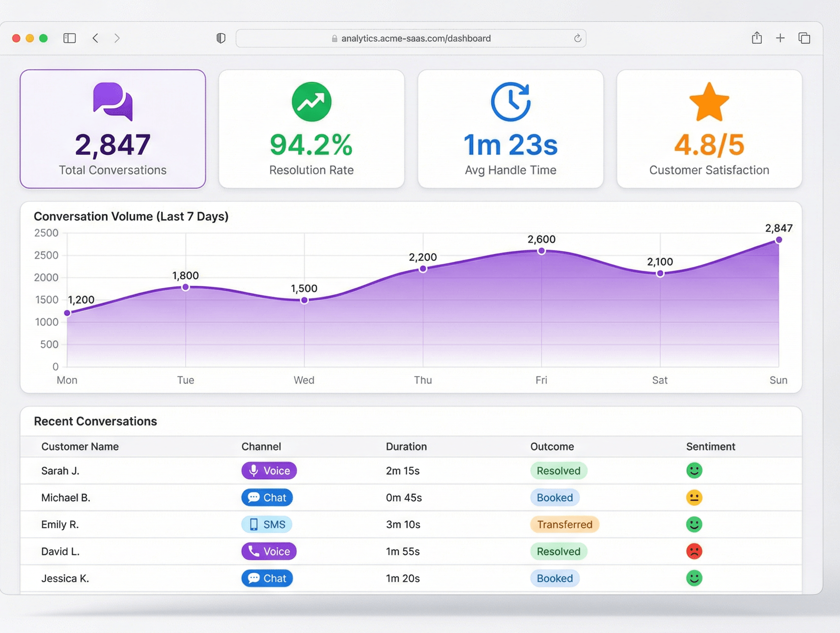Screen dimensions: 840x633
Task: Click the Conversation Volume (Last 7 Days) title
Action: pos(131,217)
